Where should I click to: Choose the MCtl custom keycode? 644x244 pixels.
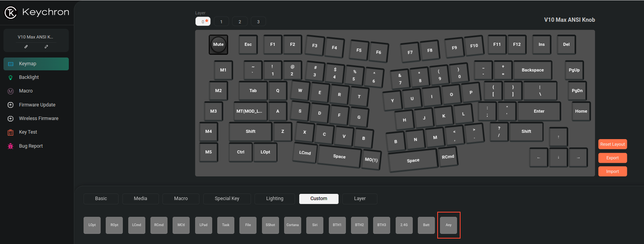click(x=181, y=225)
